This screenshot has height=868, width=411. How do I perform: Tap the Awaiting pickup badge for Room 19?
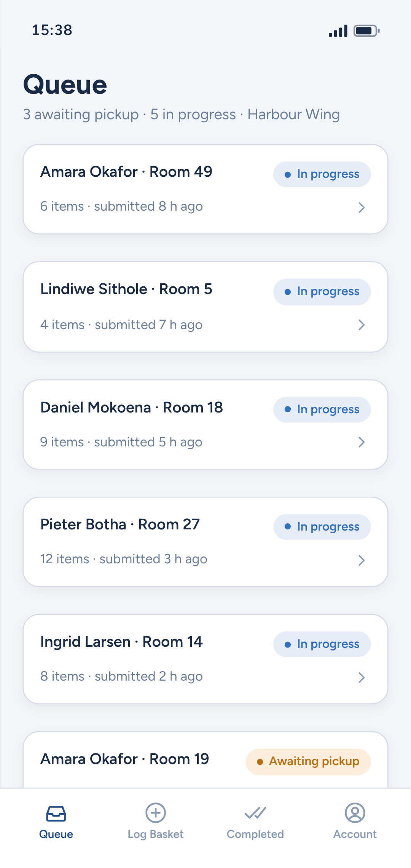coord(308,762)
